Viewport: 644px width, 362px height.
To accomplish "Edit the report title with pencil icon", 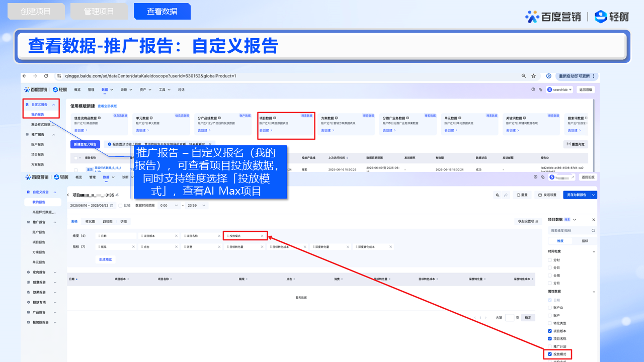I will [x=117, y=195].
